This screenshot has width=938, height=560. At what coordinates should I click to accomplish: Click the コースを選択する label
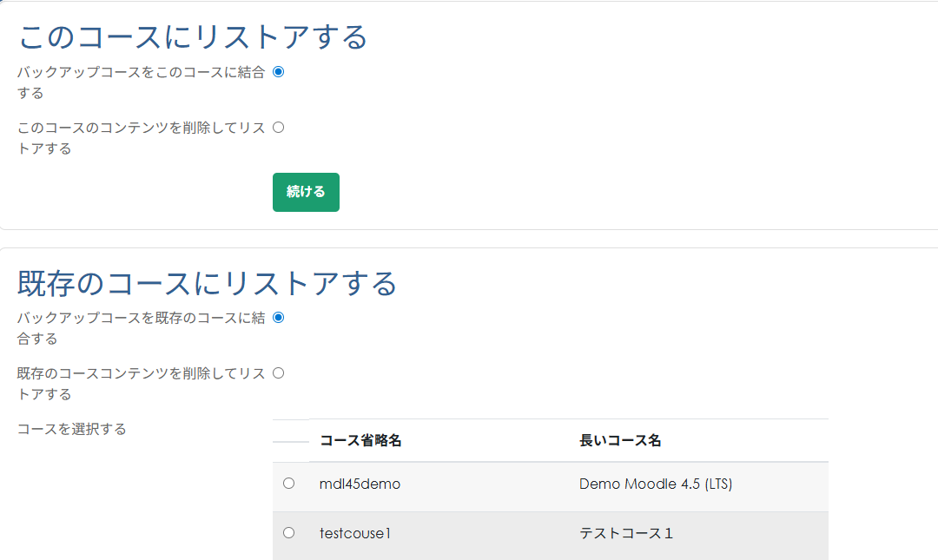pyautogui.click(x=71, y=429)
